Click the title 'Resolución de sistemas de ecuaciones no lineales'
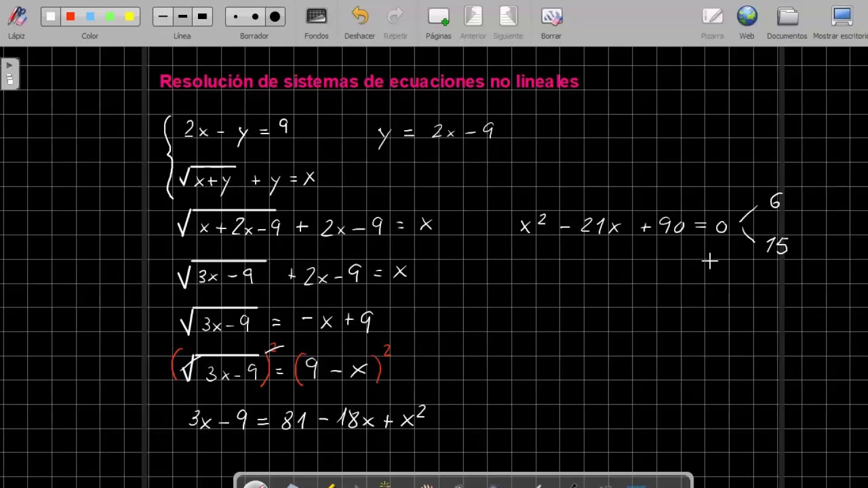The image size is (868, 488). click(x=369, y=81)
